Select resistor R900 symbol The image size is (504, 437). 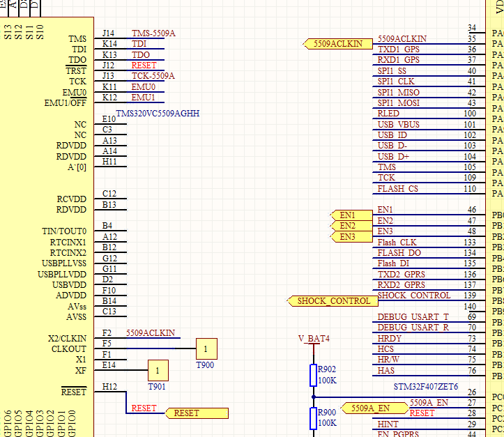(314, 419)
